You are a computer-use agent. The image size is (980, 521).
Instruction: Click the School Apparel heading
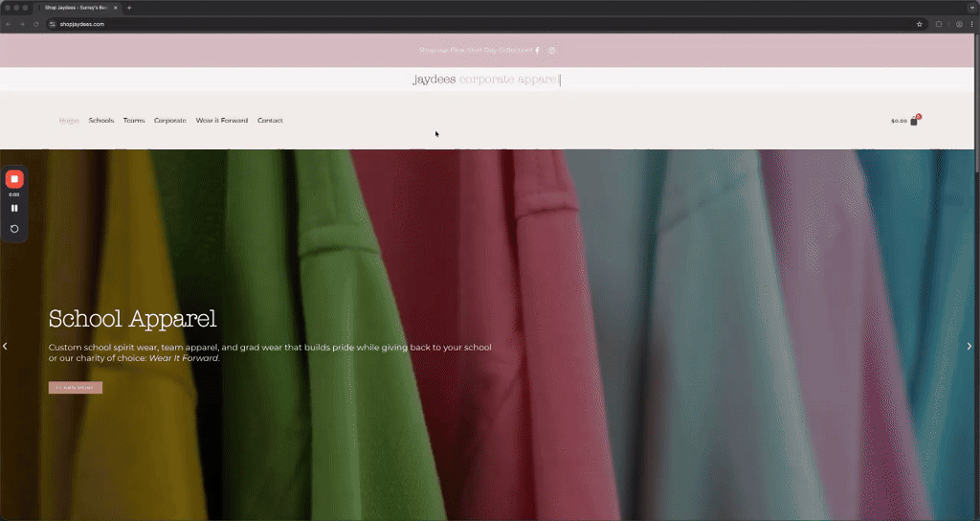[x=132, y=318]
